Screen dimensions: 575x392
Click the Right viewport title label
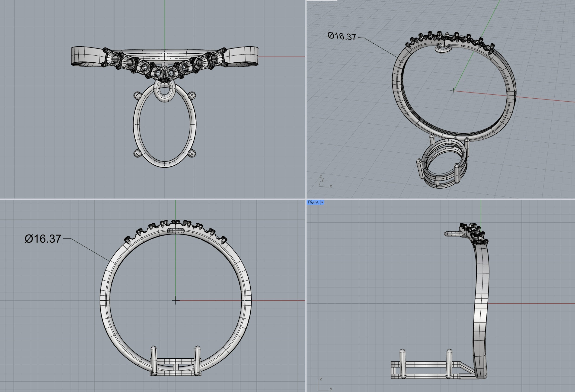313,202
